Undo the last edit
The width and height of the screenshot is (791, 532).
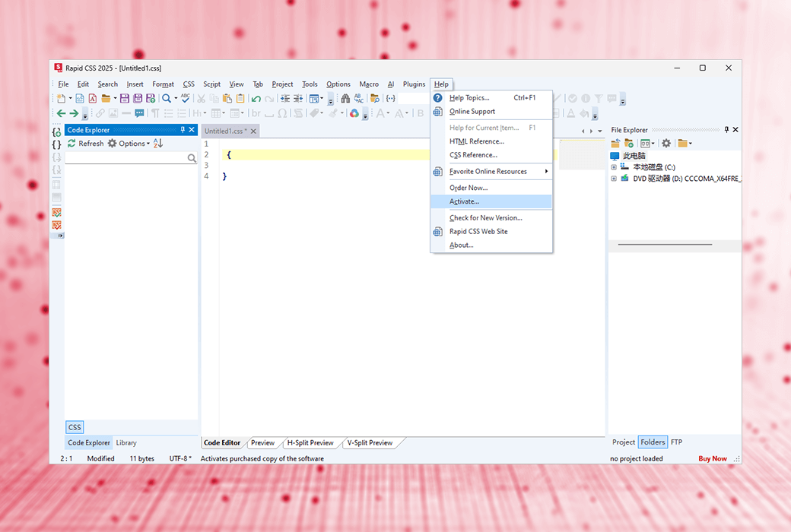[x=256, y=98]
